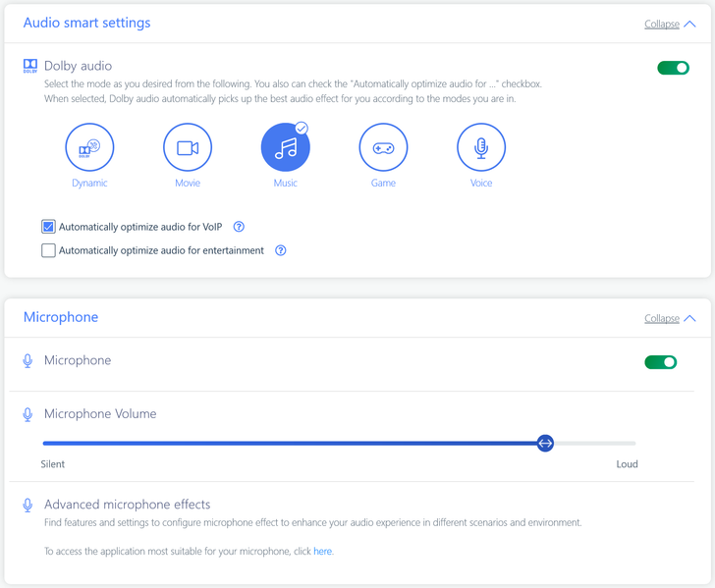Uncheck automatically optimize audio for VoIP
Image resolution: width=715 pixels, height=588 pixels.
coord(48,227)
